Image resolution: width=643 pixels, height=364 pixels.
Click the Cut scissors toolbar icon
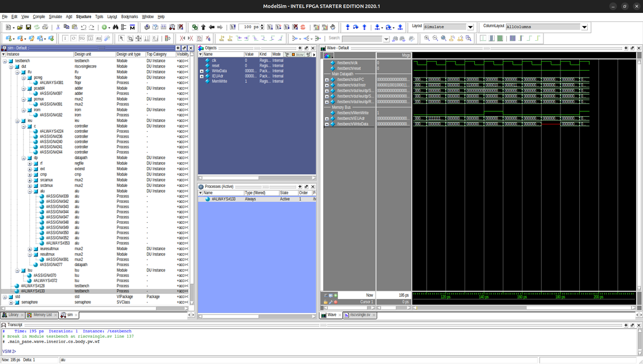[57, 27]
